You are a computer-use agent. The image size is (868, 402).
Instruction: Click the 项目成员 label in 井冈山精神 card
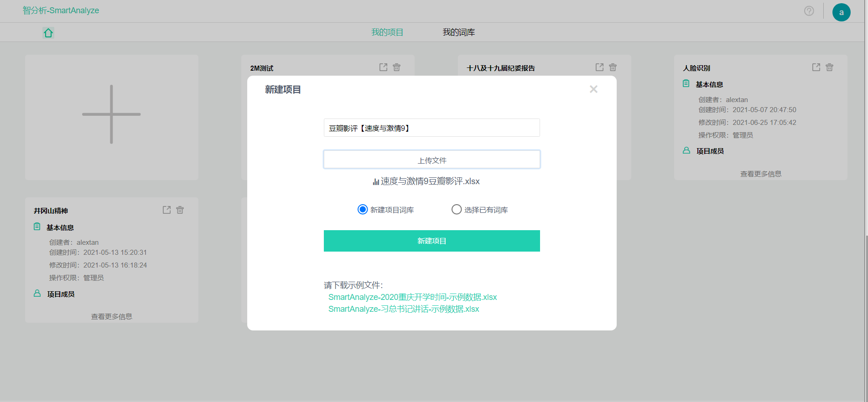coord(61,294)
